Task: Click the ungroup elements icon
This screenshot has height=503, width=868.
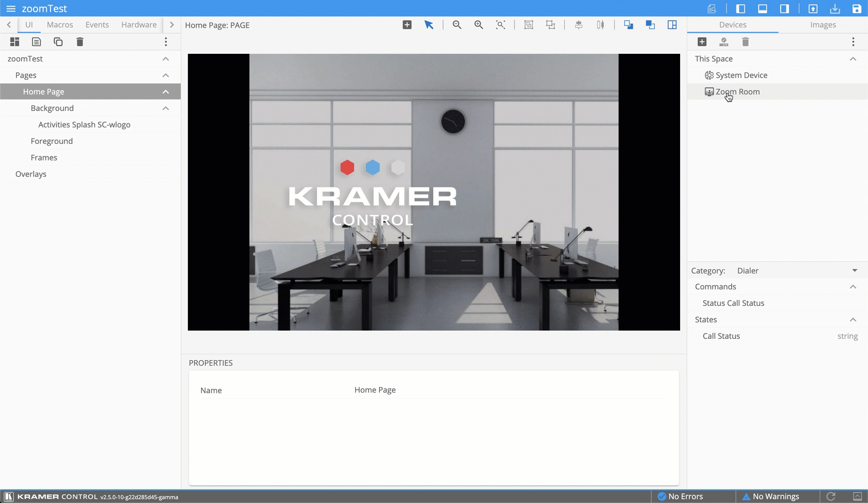Action: pyautogui.click(x=550, y=25)
